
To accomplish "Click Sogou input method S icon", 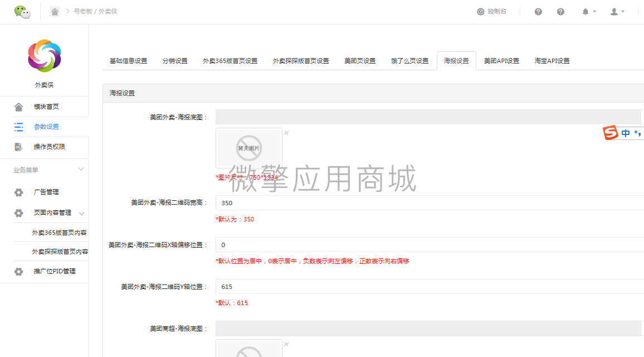I will (x=611, y=132).
